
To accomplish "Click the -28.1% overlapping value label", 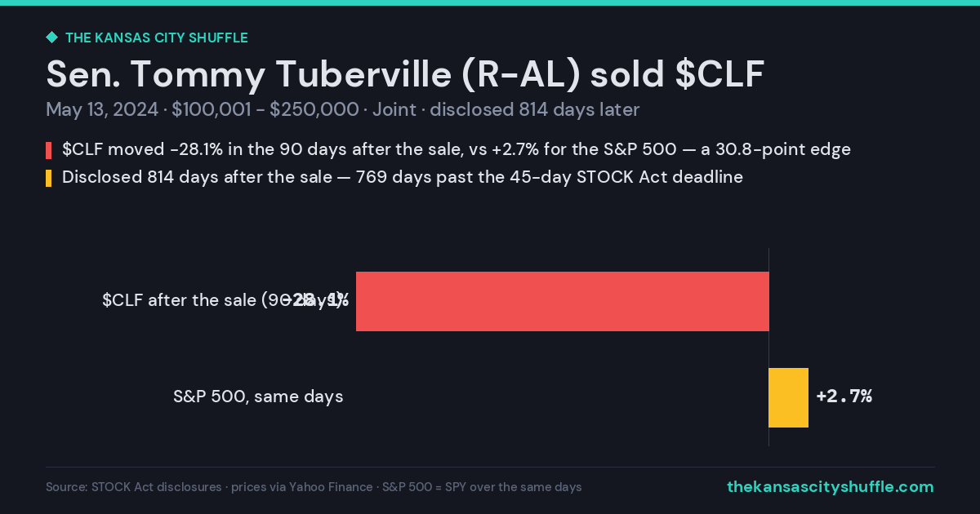I will pos(317,300).
